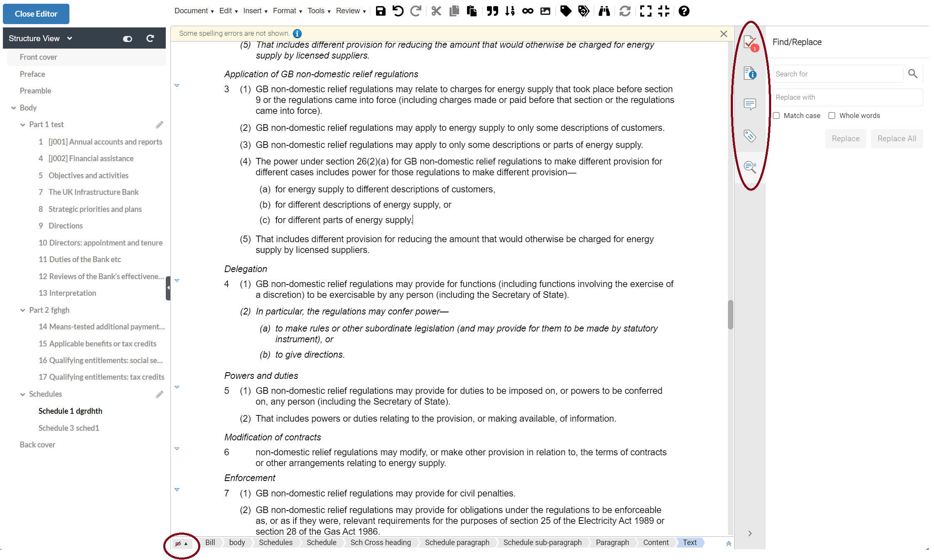The height and width of the screenshot is (560, 934).
Task: Enable the Match case checkbox
Action: (x=776, y=116)
